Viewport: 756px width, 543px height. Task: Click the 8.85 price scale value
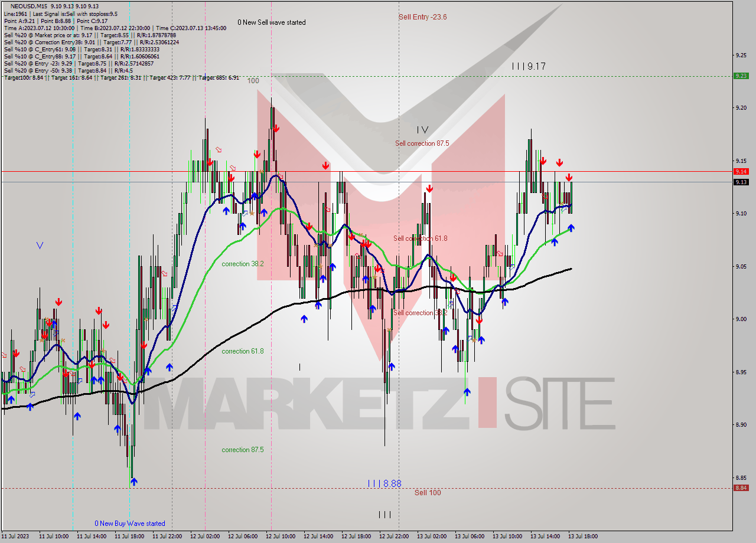click(x=741, y=477)
